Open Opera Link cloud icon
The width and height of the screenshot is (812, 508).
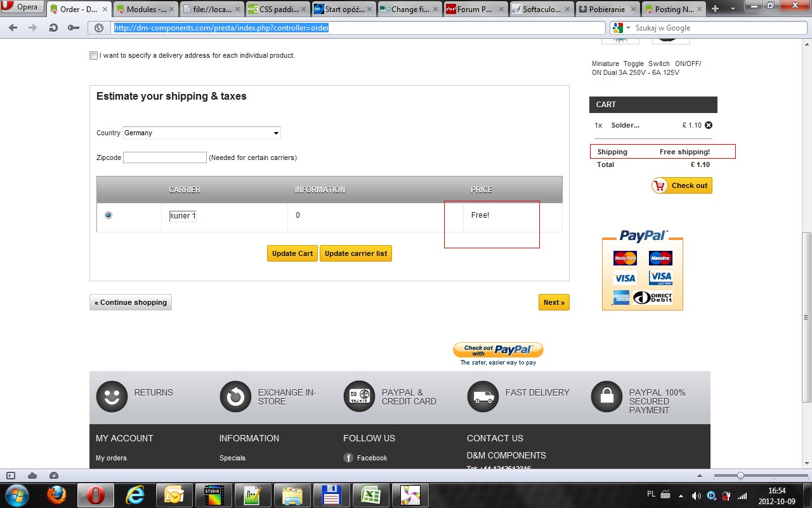[x=32, y=476]
